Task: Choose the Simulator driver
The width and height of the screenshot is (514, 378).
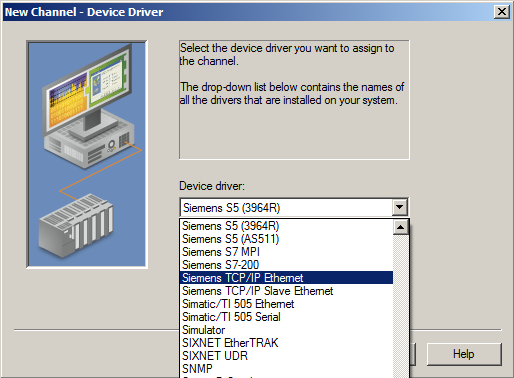Action: click(287, 330)
